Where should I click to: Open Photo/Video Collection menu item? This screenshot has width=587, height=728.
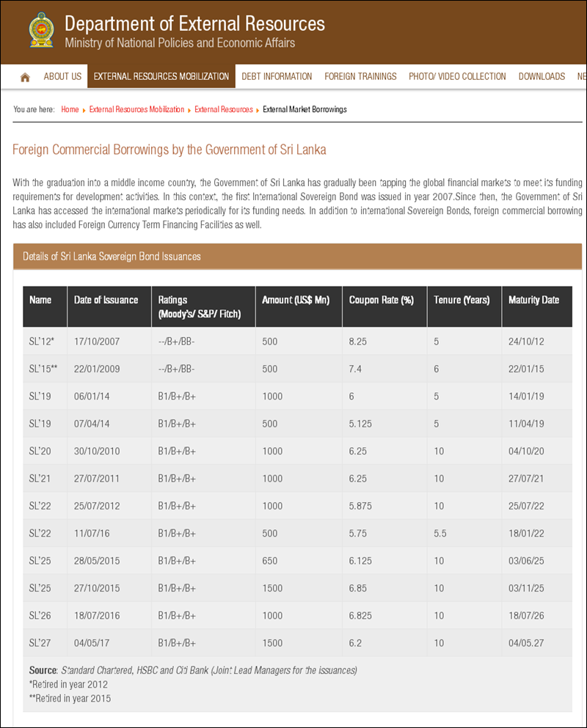pos(457,76)
